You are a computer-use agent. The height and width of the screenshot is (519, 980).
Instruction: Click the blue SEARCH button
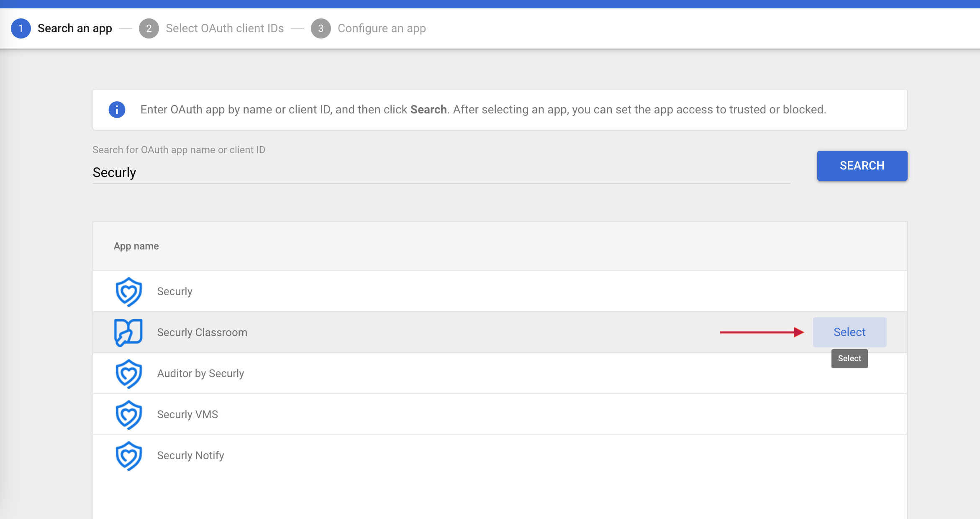tap(862, 166)
